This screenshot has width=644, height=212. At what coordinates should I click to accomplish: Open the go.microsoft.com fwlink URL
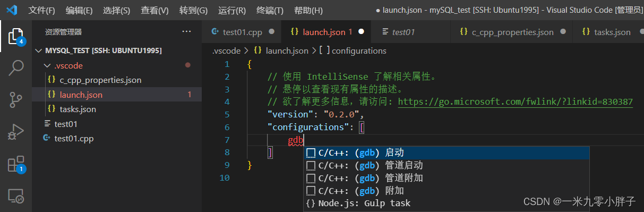(515, 101)
